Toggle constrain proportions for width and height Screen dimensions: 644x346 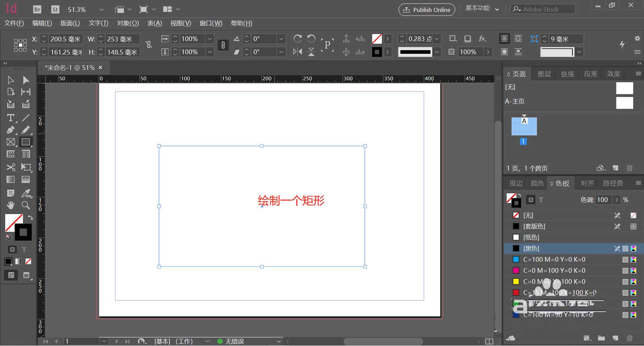[149, 45]
